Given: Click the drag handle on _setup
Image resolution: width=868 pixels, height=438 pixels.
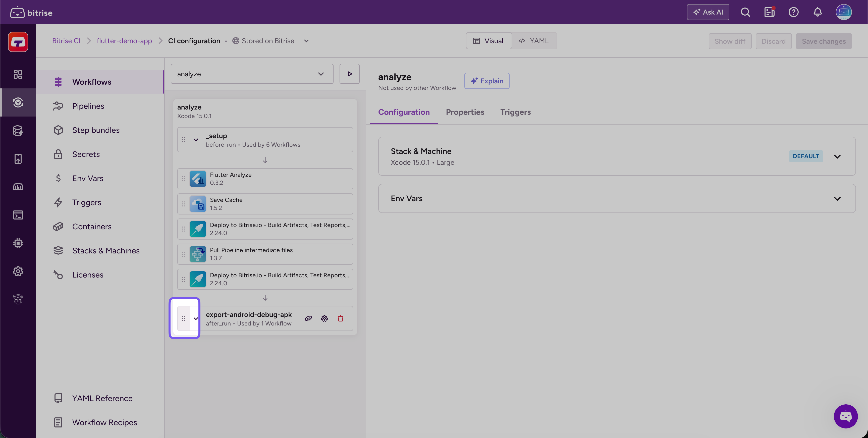Looking at the screenshot, I should (x=184, y=139).
